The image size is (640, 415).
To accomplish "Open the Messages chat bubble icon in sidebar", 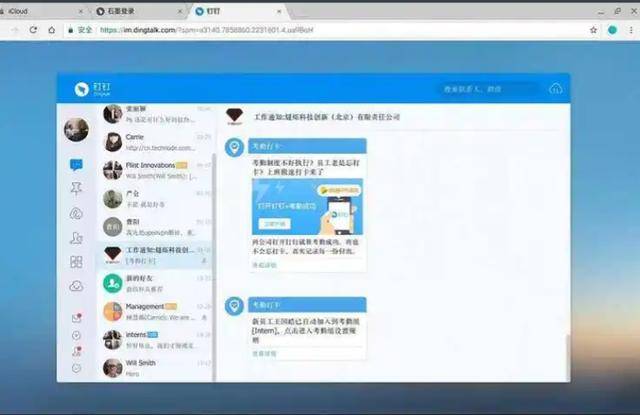I will (76, 165).
